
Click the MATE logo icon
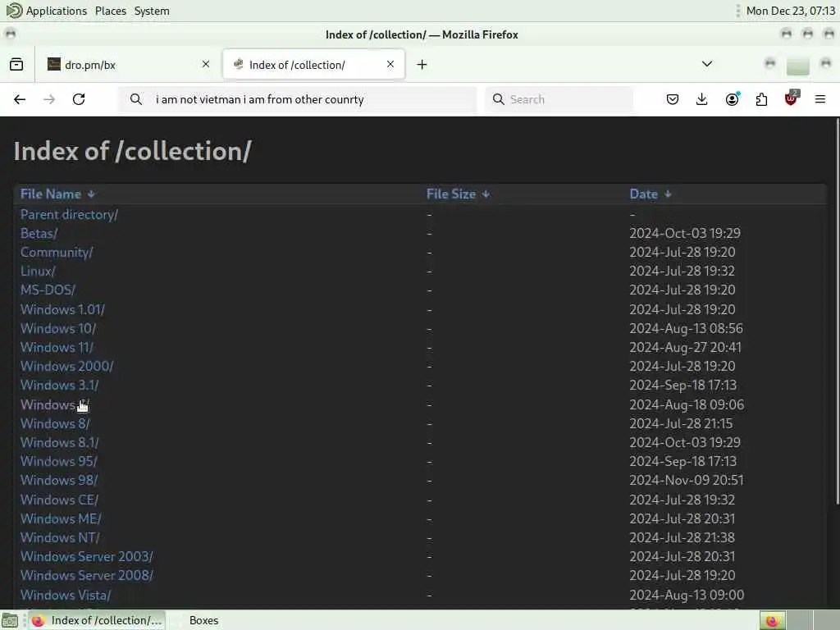click(14, 10)
